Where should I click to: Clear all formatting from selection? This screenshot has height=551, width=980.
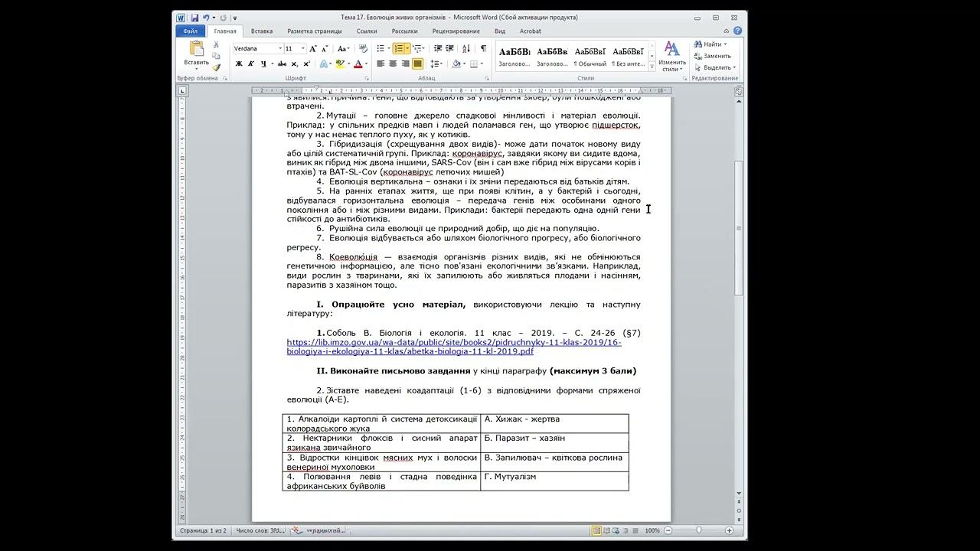[x=364, y=48]
